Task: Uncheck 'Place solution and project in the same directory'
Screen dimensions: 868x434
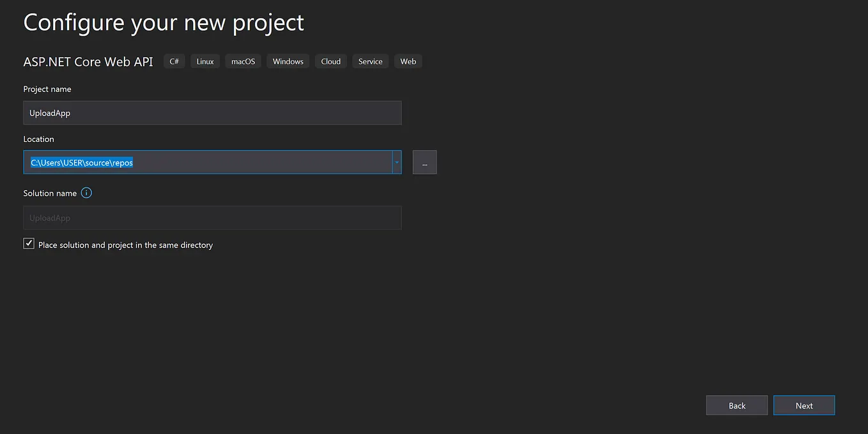Action: pyautogui.click(x=28, y=243)
